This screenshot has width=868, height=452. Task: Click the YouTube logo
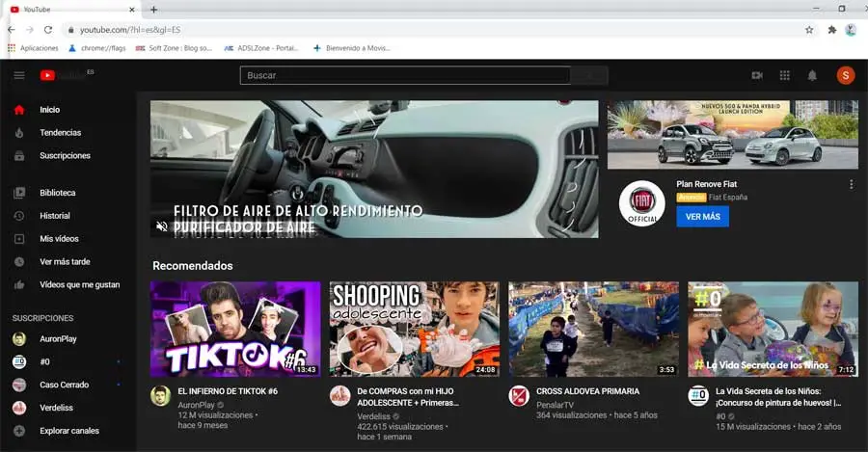(62, 75)
